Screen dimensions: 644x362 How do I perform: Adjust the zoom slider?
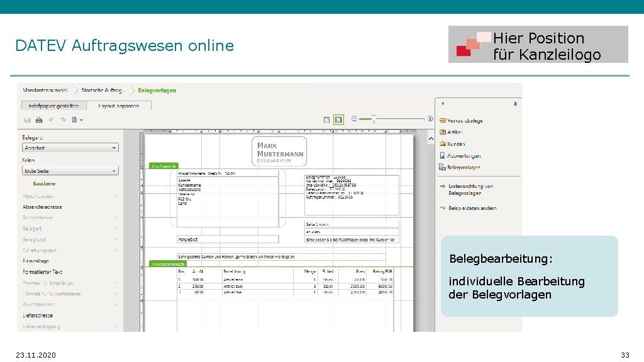pyautogui.click(x=374, y=119)
